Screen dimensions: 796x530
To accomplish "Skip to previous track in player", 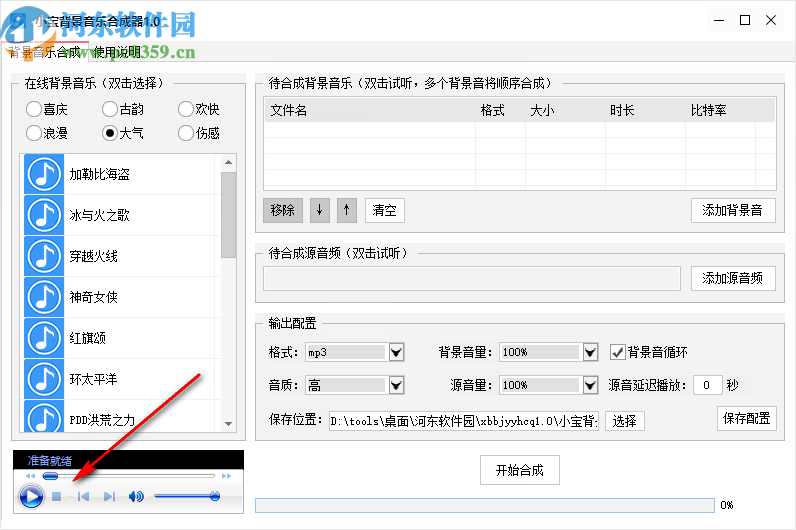I will (x=83, y=496).
